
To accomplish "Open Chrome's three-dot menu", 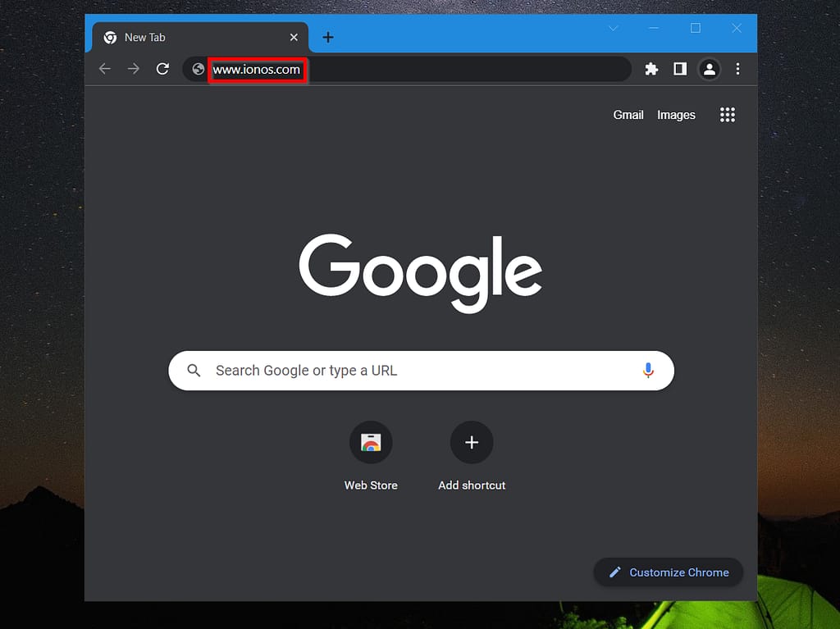I will [737, 69].
